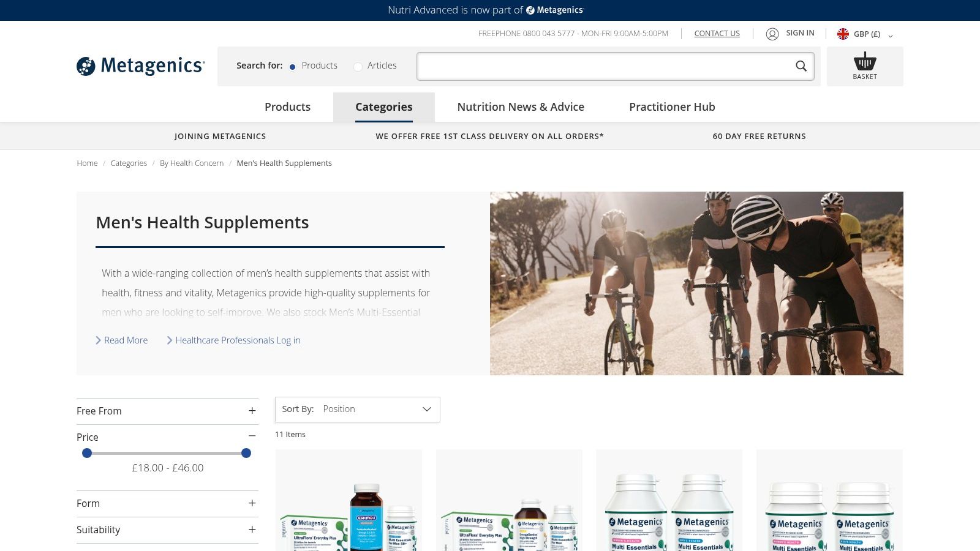This screenshot has height=551, width=980.
Task: Click the Men's Health Supplements breadcrumb text
Action: 284,163
